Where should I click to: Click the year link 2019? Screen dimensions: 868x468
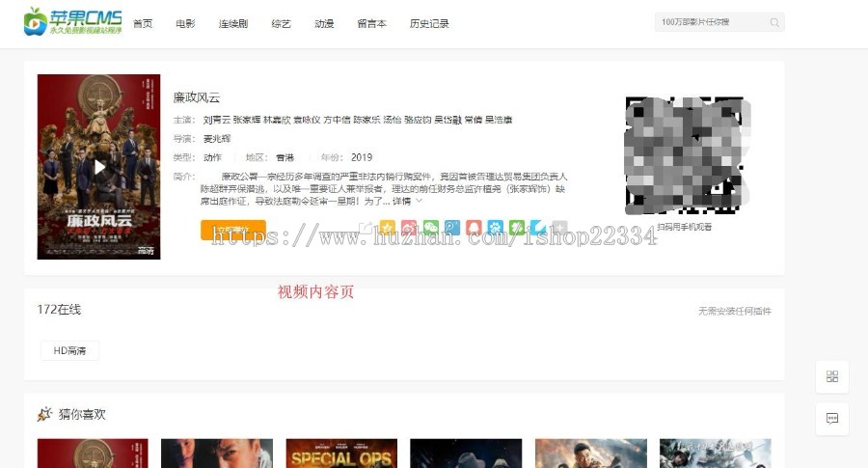click(x=362, y=157)
